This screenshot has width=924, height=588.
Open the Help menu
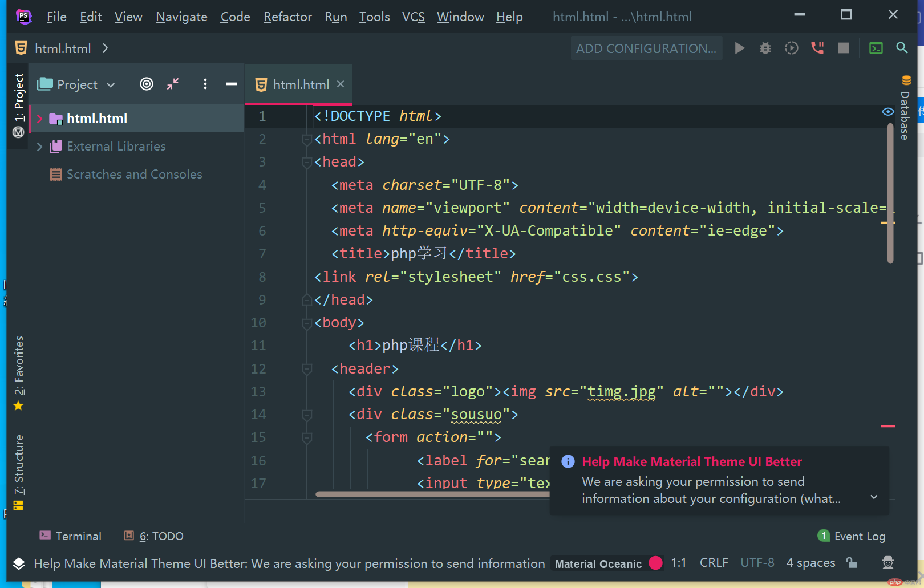click(x=509, y=17)
